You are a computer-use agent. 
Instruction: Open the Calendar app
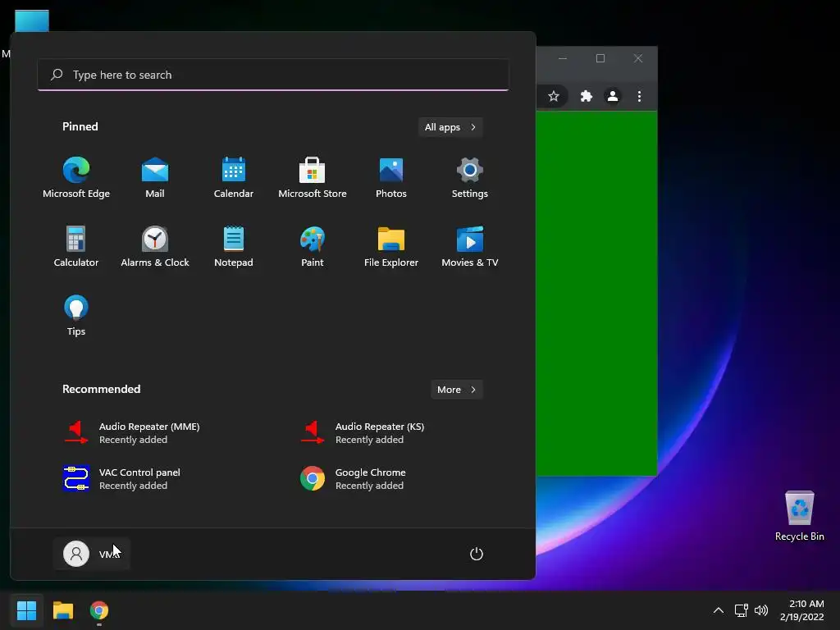coord(234,178)
